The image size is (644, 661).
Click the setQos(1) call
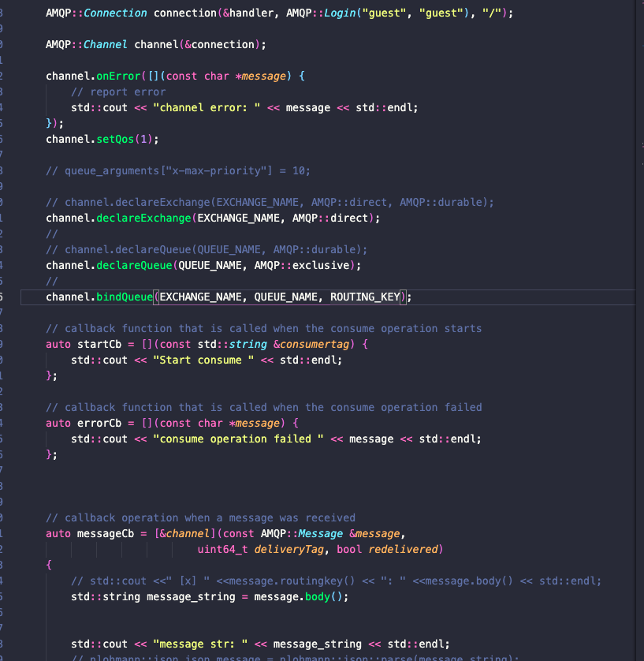(x=125, y=140)
